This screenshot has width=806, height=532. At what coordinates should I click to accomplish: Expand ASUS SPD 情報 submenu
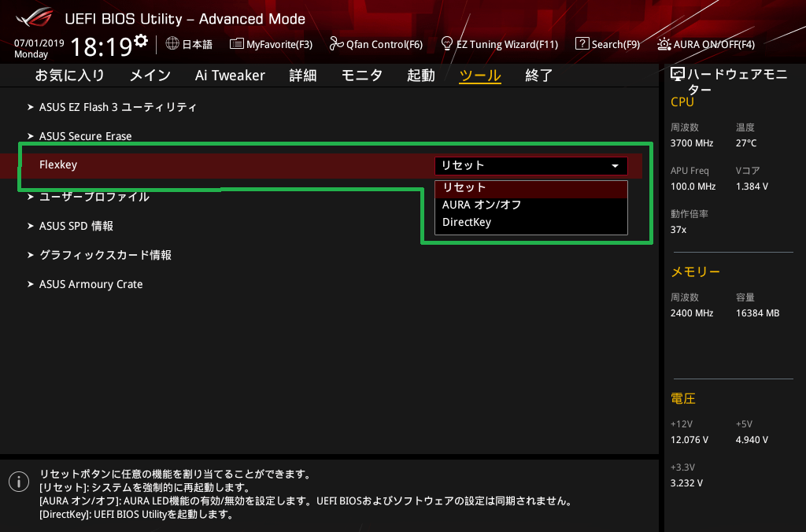(x=76, y=226)
